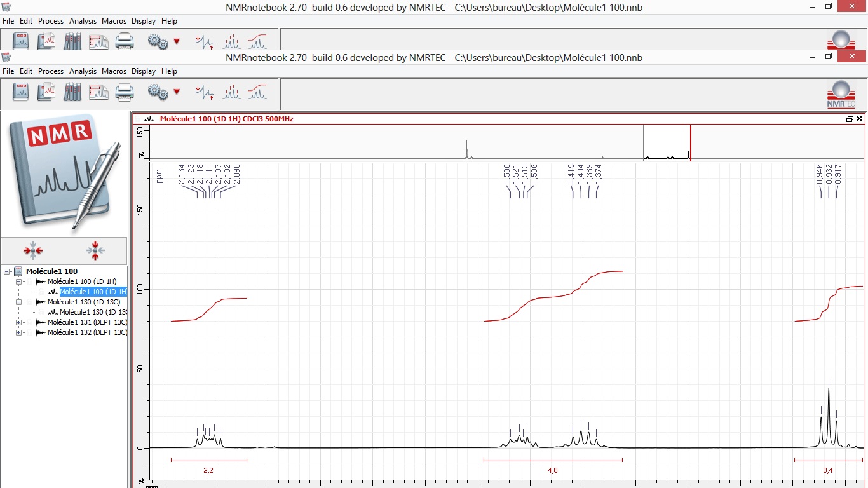868x488 pixels.
Task: Click the FID icon beside Molécule1 100 (1D 1H)
Action: pyautogui.click(x=41, y=281)
